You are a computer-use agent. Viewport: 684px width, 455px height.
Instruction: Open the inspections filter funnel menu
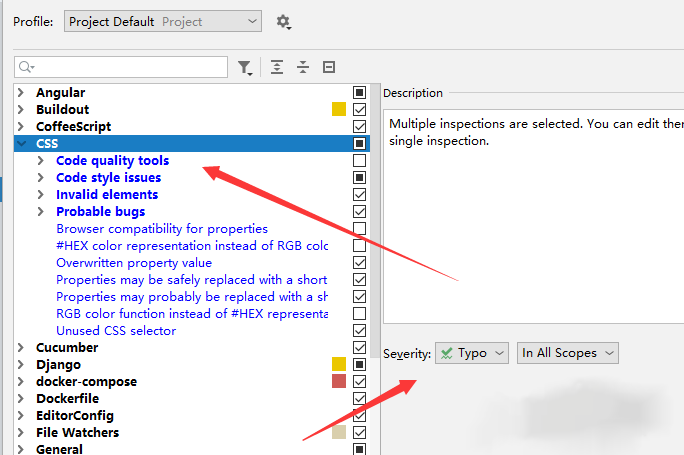coord(245,68)
